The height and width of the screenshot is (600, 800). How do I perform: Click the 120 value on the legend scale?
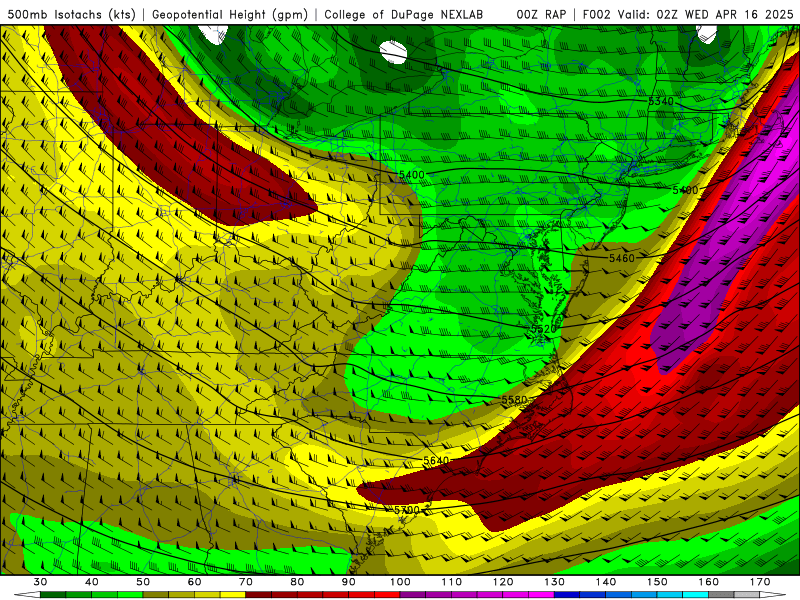503,582
